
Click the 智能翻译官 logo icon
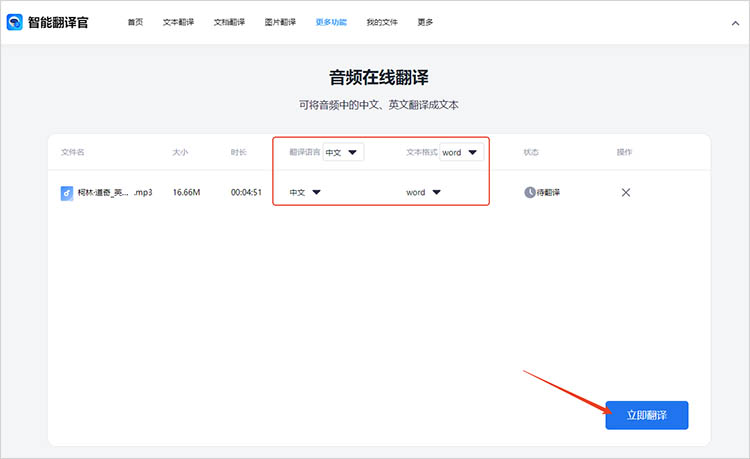tap(14, 22)
